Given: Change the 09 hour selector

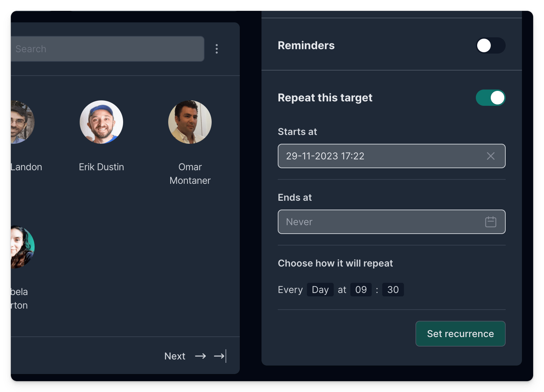Looking at the screenshot, I should coord(361,290).
